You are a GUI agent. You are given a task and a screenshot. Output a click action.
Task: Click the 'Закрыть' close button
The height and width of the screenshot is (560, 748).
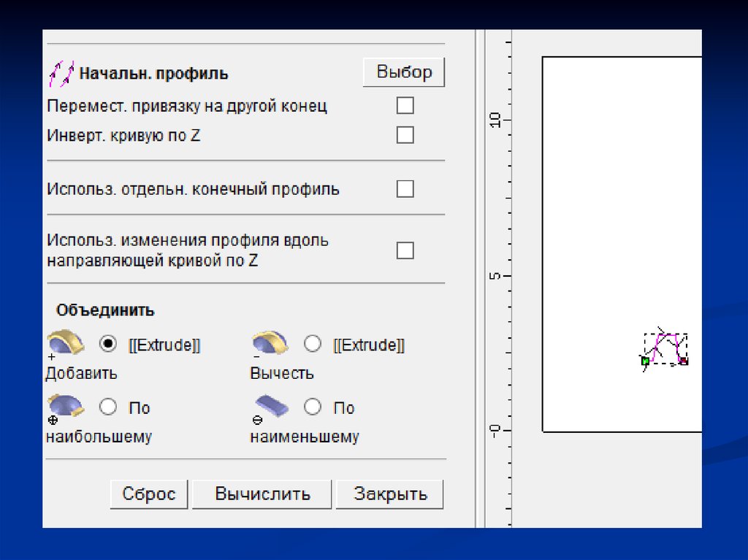390,494
